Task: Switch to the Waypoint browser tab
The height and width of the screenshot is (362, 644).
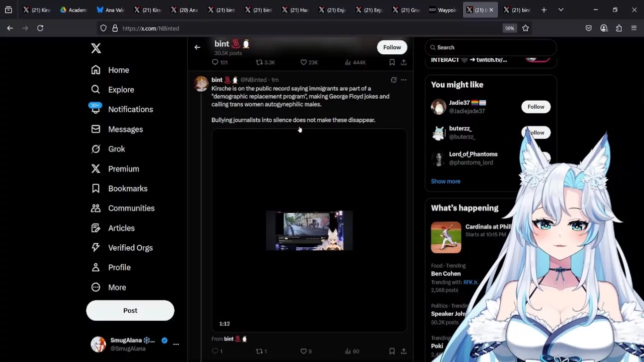Action: tap(443, 10)
